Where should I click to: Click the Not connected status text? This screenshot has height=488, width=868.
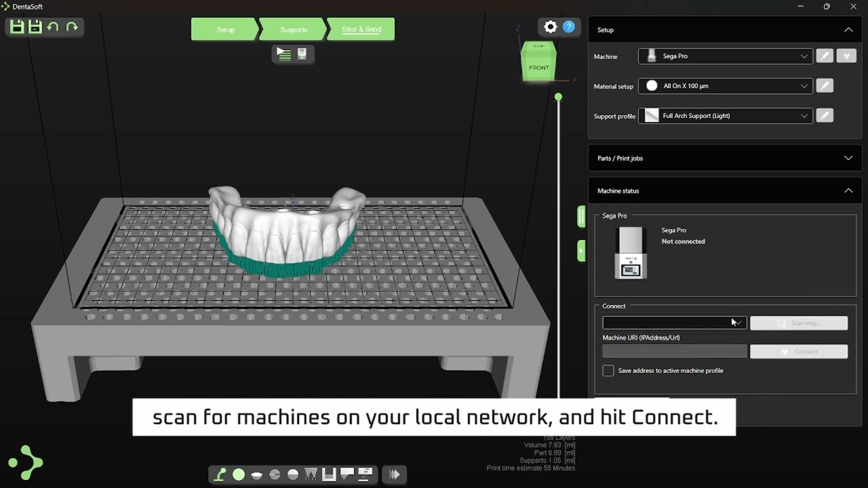683,241
